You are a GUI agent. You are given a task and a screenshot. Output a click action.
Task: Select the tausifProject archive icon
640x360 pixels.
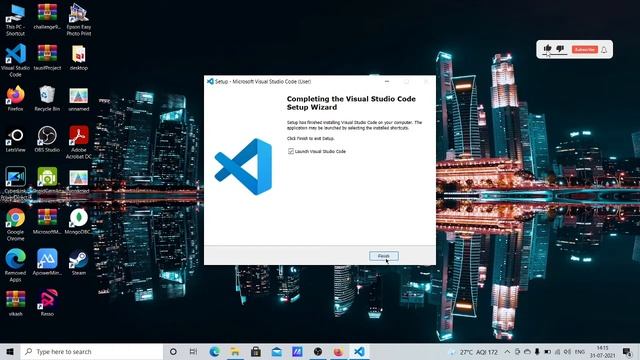[47, 57]
